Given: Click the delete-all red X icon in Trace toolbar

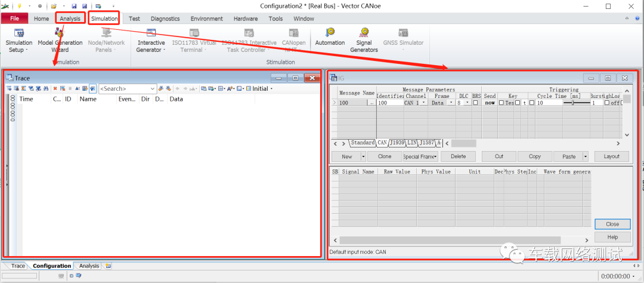Looking at the screenshot, I should click(55, 88).
